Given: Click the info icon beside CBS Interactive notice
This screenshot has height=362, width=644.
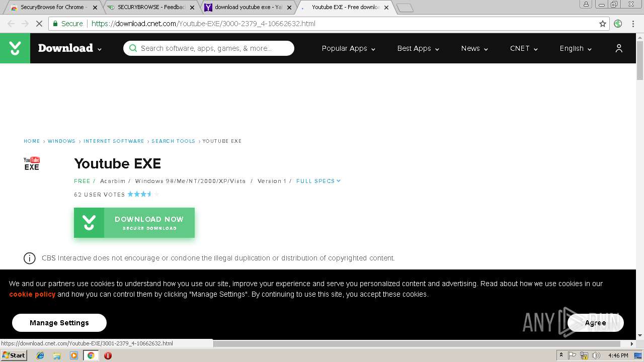Looking at the screenshot, I should 30,258.
